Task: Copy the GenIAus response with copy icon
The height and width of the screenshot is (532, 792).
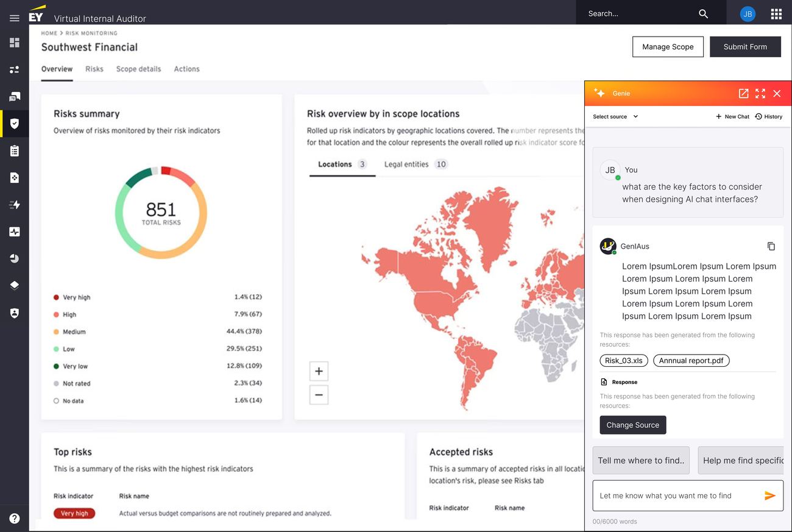Action: tap(771, 246)
